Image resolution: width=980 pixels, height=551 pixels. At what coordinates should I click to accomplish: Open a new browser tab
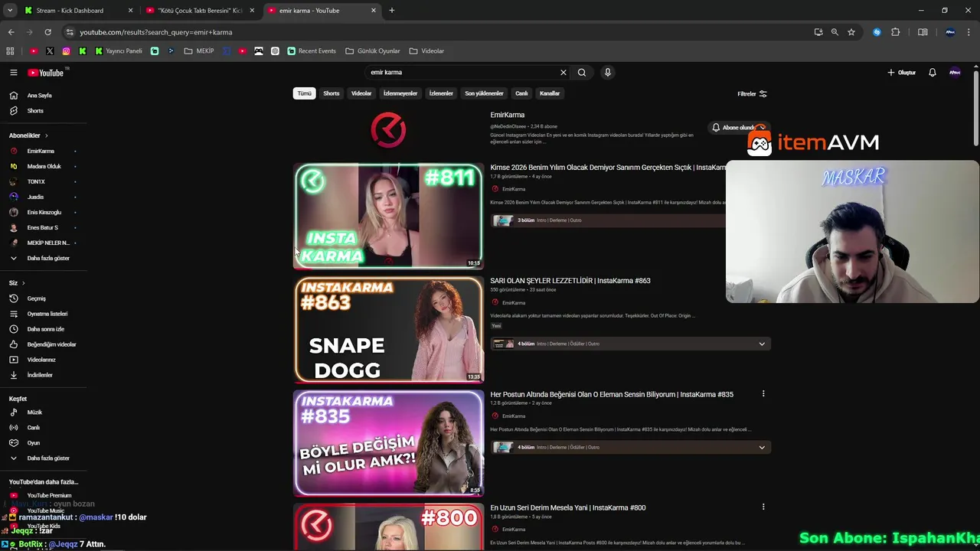point(392,11)
